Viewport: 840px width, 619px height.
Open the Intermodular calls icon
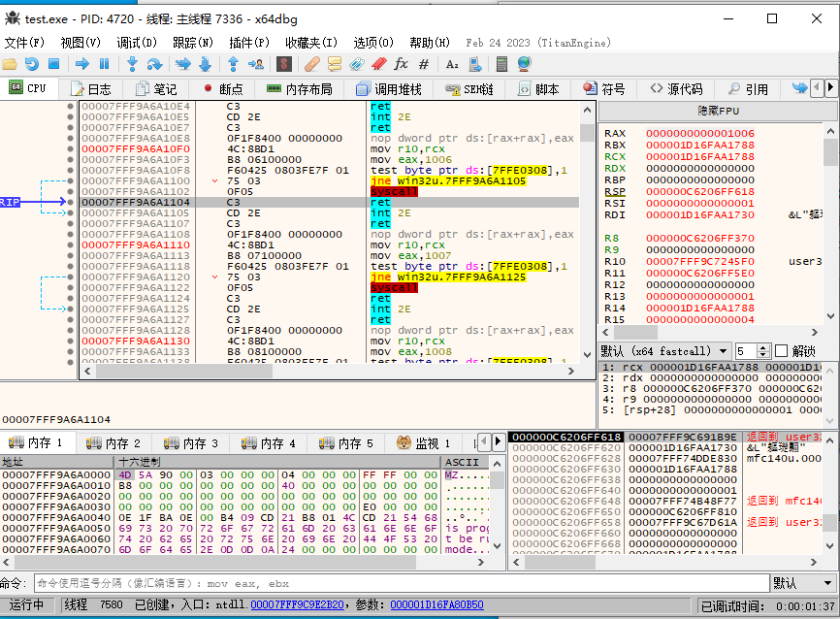tap(474, 64)
